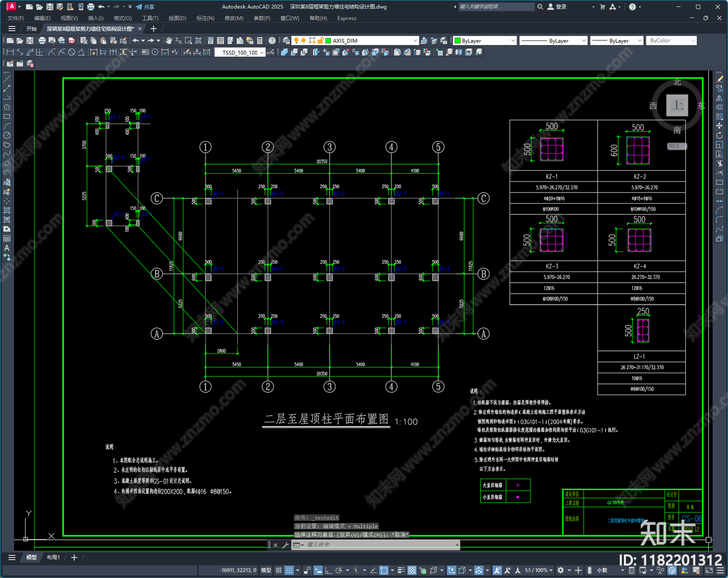Switch to the 开始 start tab
728x578 pixels.
31,29
